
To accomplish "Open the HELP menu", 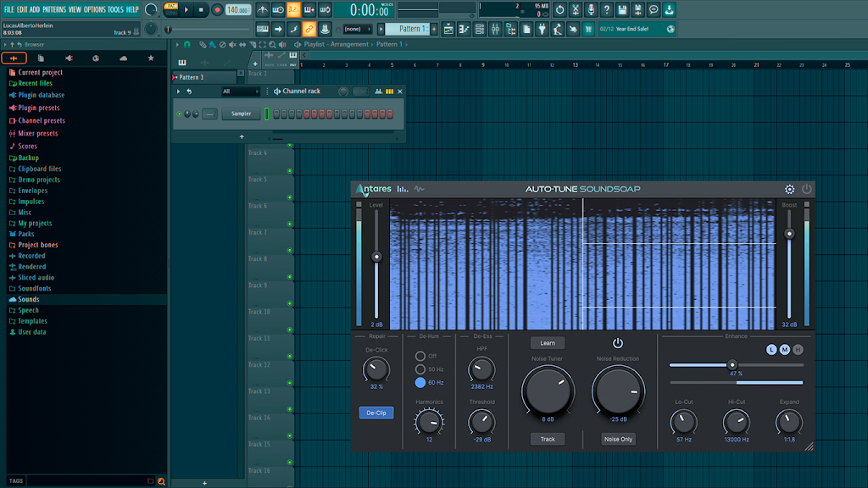I will pyautogui.click(x=132, y=9).
